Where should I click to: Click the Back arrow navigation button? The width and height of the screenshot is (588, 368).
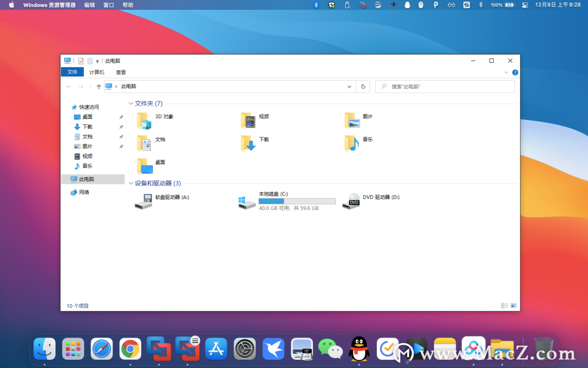pyautogui.click(x=69, y=87)
